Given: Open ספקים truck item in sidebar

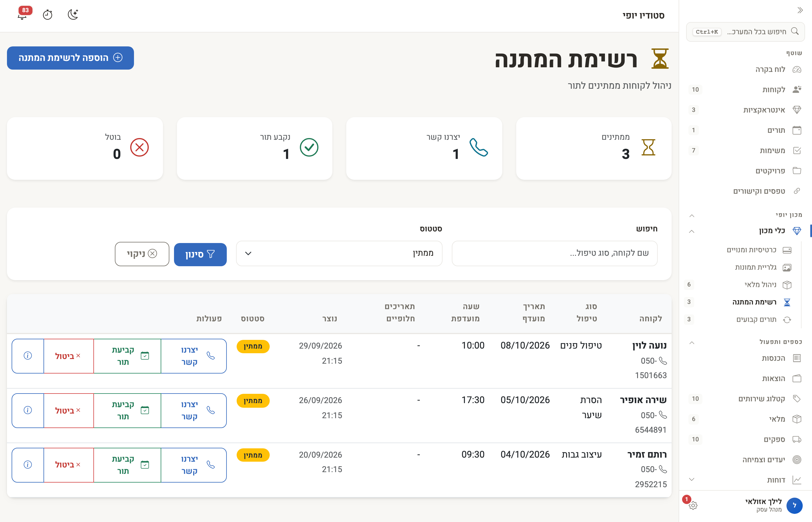Looking at the screenshot, I should [x=745, y=439].
